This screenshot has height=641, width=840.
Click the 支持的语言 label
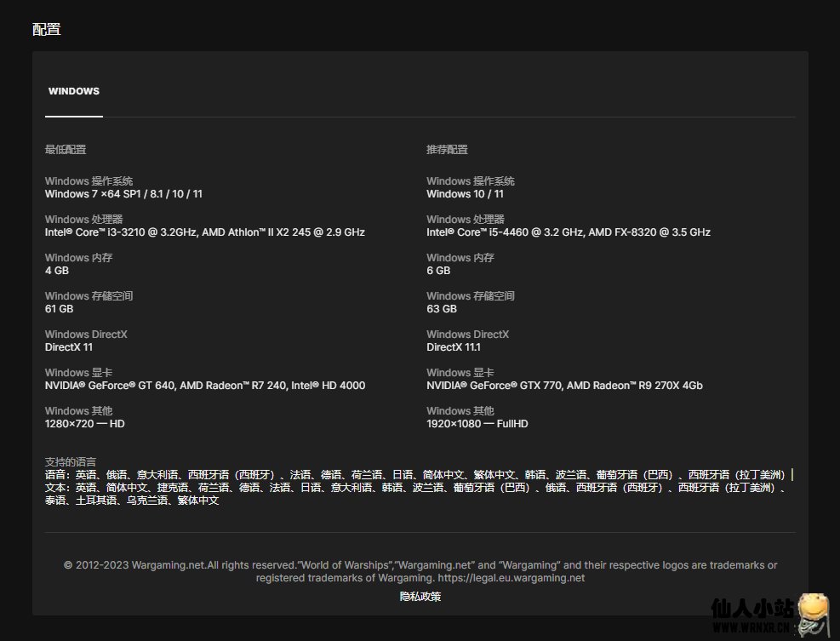[x=71, y=462]
